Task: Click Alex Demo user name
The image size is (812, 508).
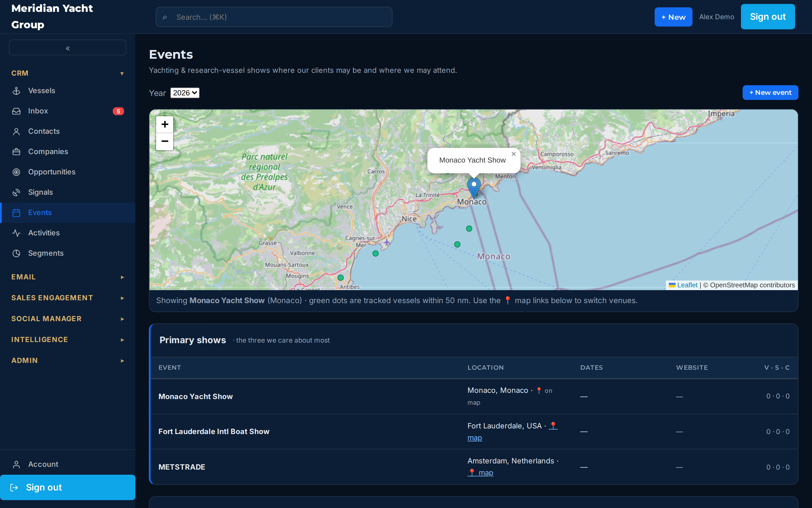Action: pyautogui.click(x=716, y=17)
